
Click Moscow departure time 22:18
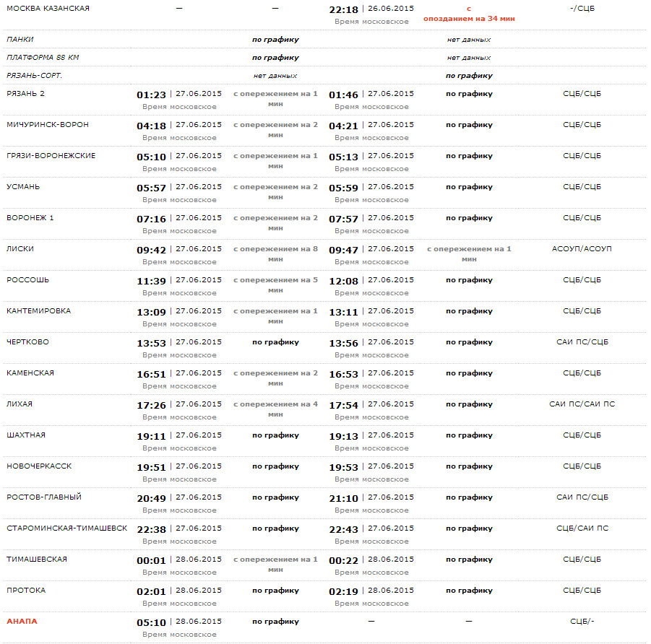point(343,9)
